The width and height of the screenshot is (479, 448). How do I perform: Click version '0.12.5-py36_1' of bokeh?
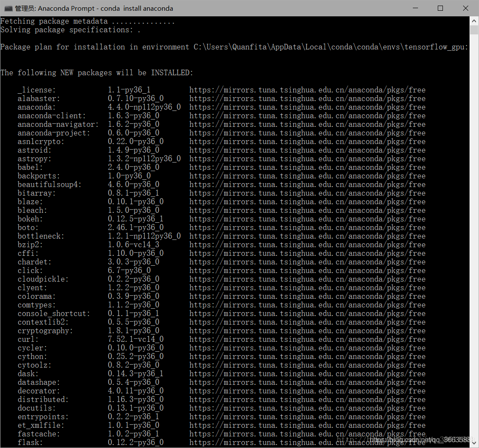pos(136,219)
